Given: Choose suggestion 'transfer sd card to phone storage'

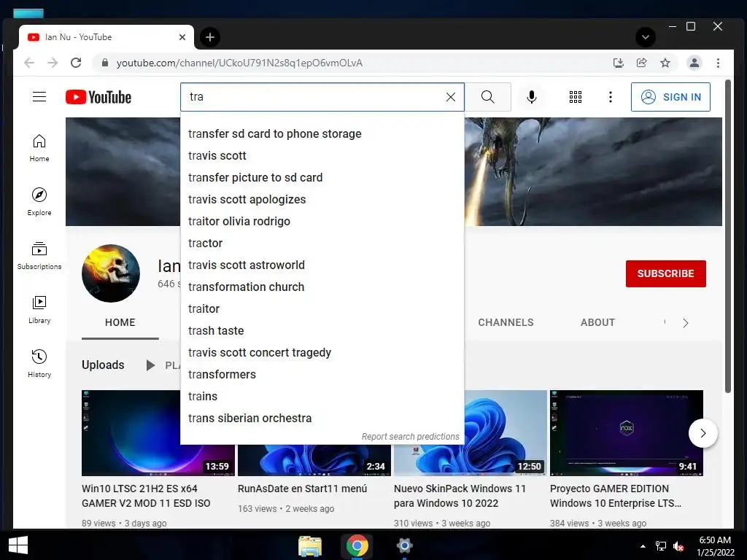Looking at the screenshot, I should [322, 134].
